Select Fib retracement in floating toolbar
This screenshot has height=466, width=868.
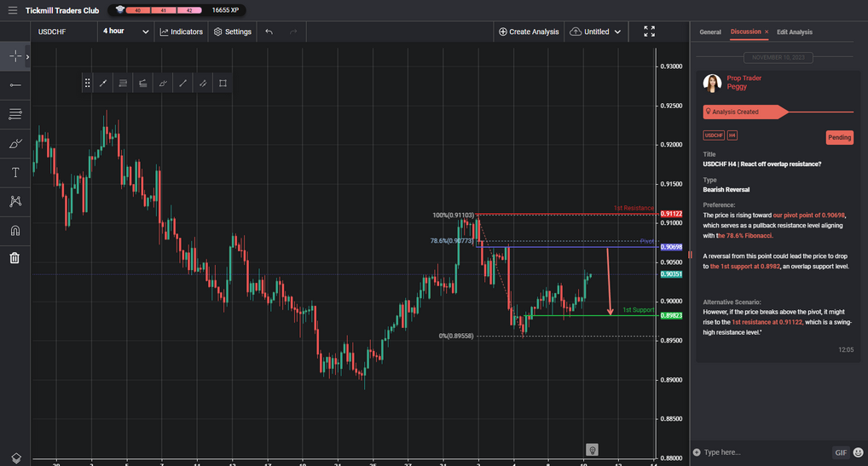coord(123,83)
